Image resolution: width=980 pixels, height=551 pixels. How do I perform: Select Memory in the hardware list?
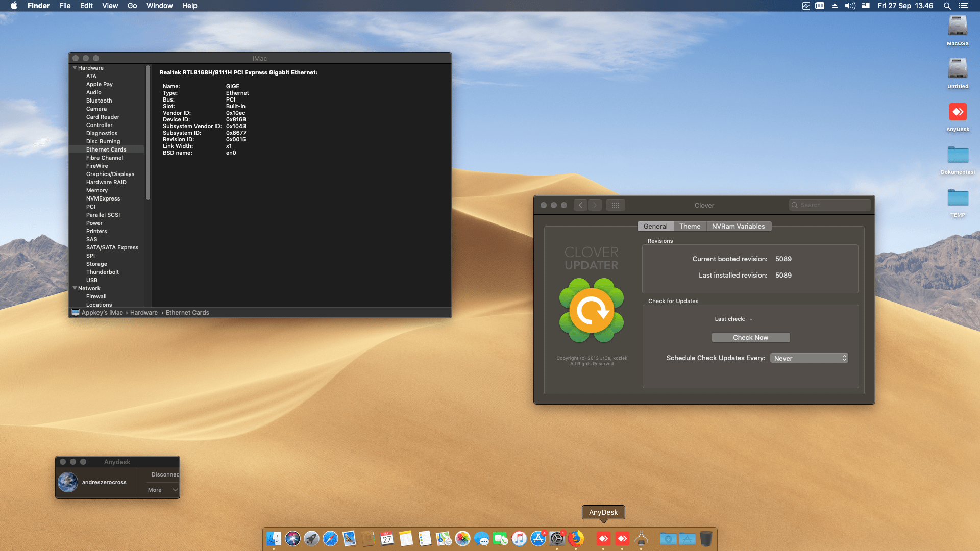coord(97,190)
